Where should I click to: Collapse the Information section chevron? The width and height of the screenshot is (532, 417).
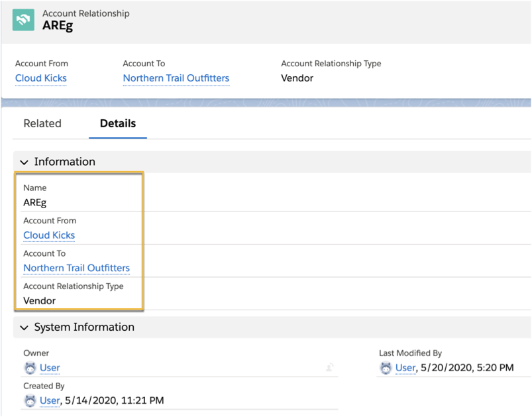(25, 162)
